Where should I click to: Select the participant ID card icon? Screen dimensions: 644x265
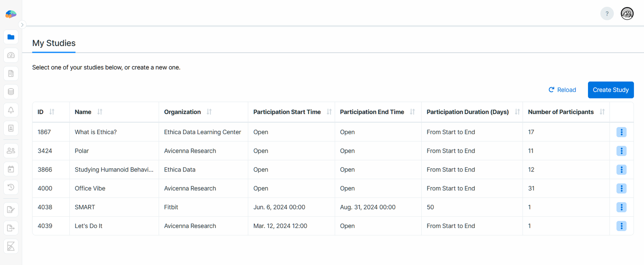[11, 128]
